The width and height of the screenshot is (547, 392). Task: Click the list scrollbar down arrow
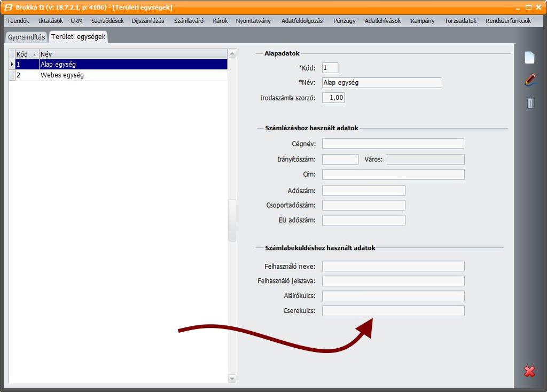point(232,379)
